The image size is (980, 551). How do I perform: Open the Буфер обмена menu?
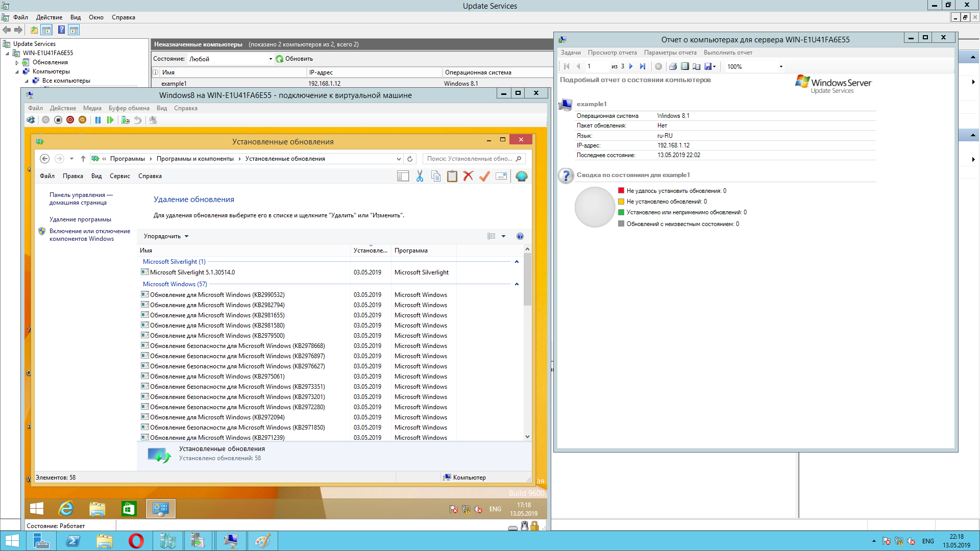coord(129,108)
